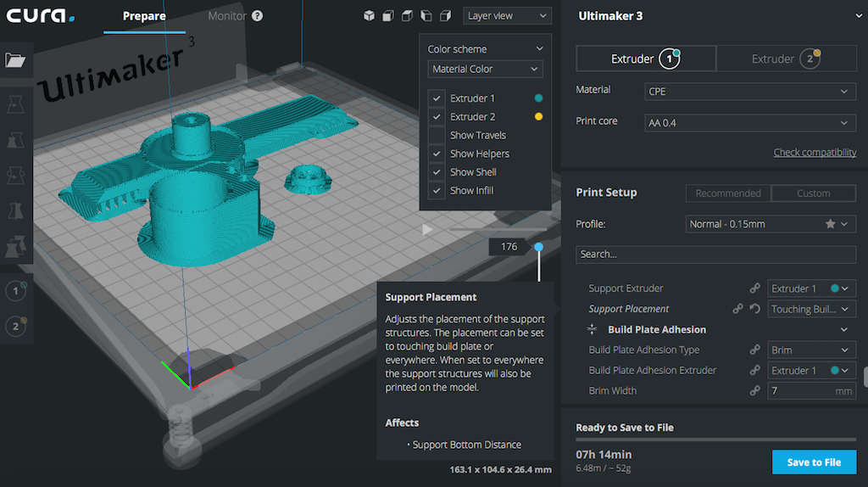The image size is (868, 487).
Task: Click the settings panel scrollbar handle
Action: click(x=865, y=377)
